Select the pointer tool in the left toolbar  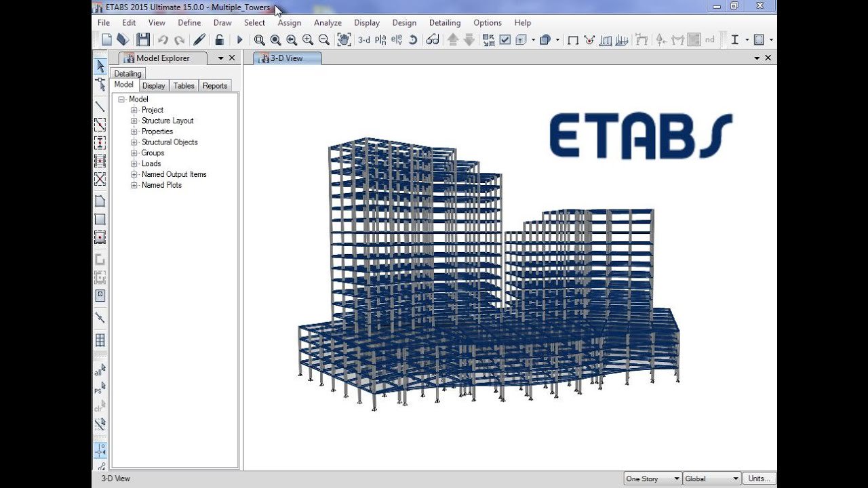(x=100, y=66)
